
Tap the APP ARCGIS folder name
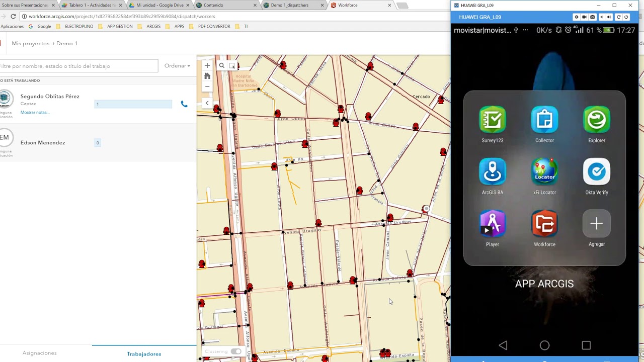[x=544, y=284]
